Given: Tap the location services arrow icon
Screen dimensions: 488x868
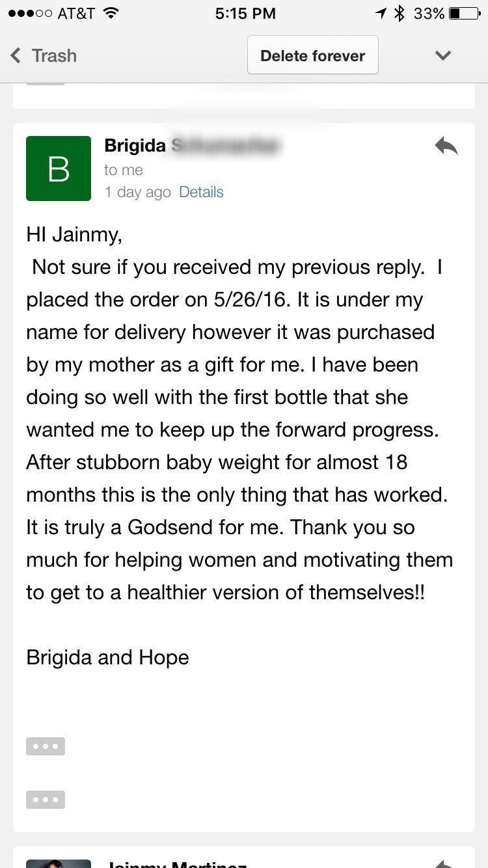Looking at the screenshot, I should 381,13.
